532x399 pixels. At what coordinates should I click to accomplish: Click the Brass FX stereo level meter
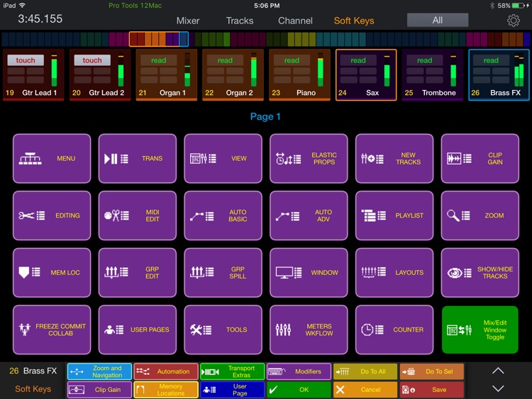click(519, 71)
